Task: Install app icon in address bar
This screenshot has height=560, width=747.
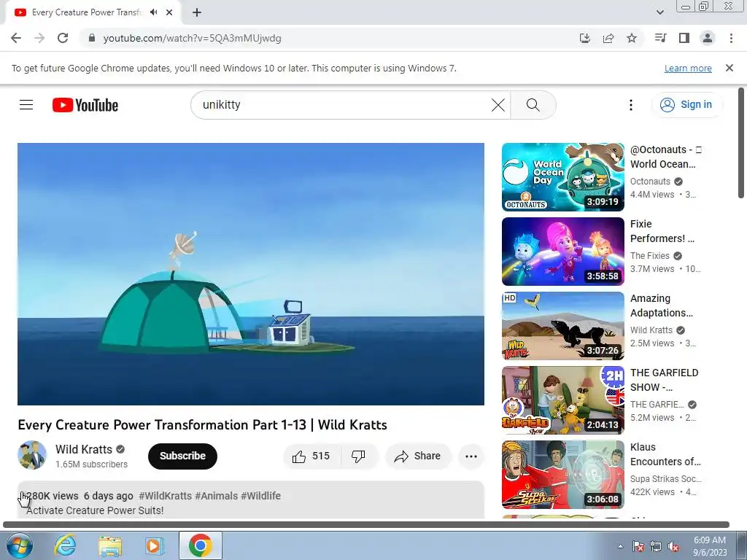Action: (585, 38)
